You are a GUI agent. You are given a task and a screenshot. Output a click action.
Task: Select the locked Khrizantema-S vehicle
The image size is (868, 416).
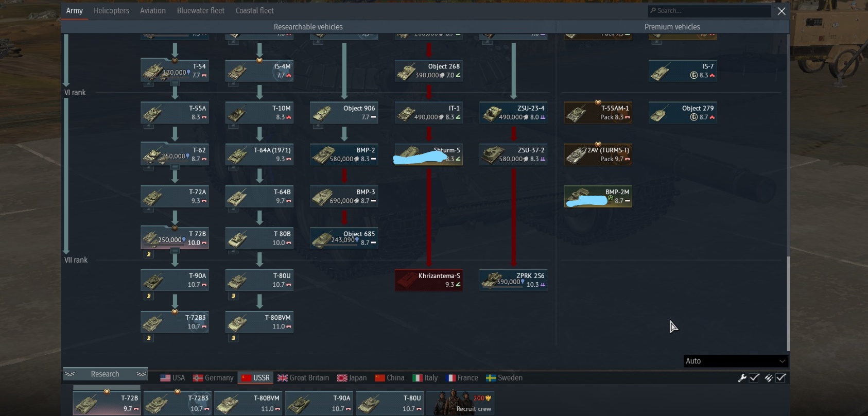(x=429, y=280)
